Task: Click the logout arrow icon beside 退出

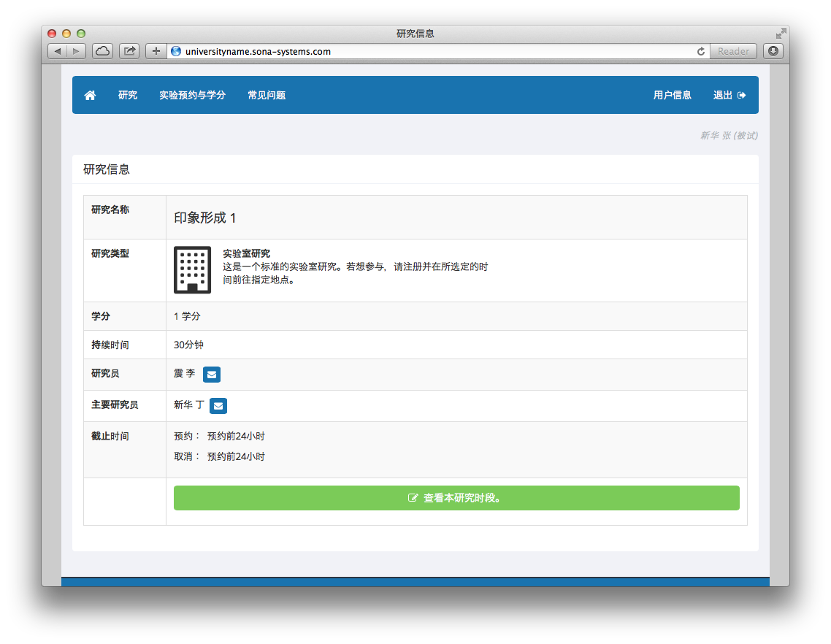Action: 741,96
